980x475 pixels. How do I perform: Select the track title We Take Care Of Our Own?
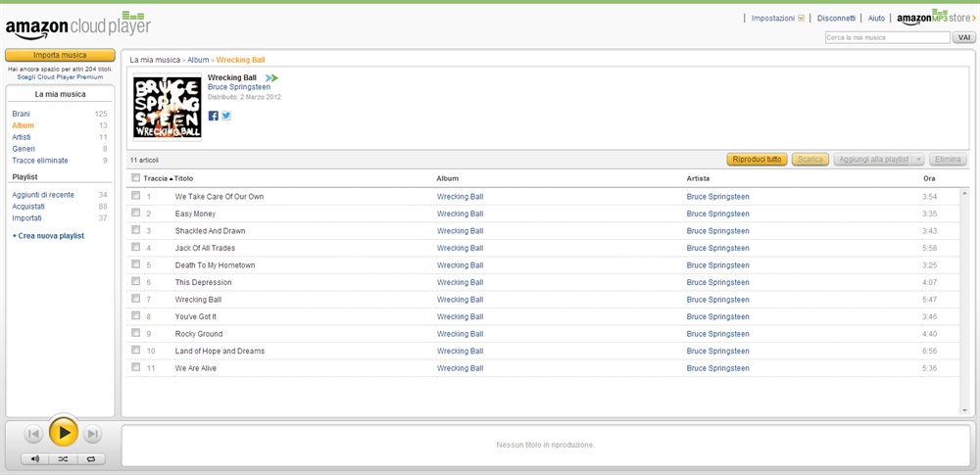pos(220,196)
